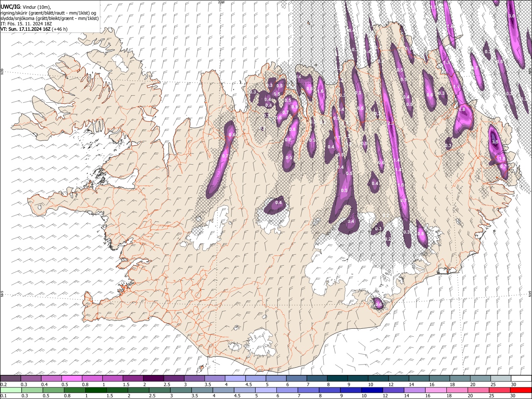532x399 pixels.
Task: Click the lower-row red swatch between 25 and 30
Action: [x=500, y=390]
